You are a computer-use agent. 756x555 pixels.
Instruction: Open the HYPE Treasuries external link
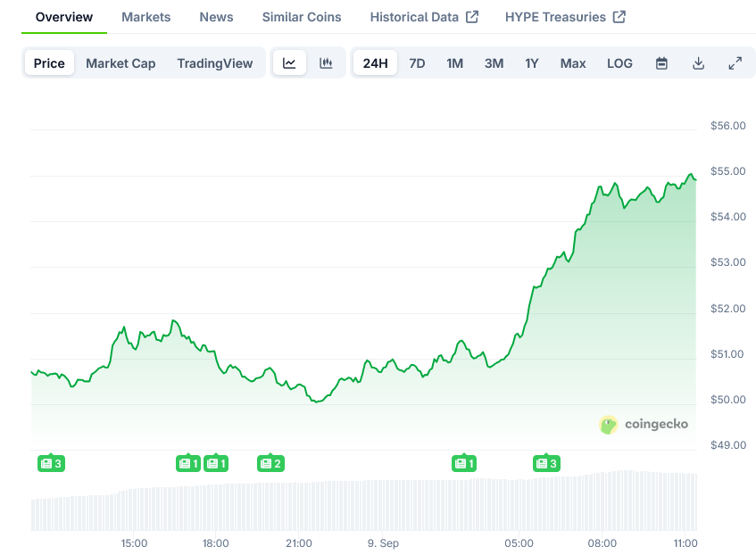(564, 17)
